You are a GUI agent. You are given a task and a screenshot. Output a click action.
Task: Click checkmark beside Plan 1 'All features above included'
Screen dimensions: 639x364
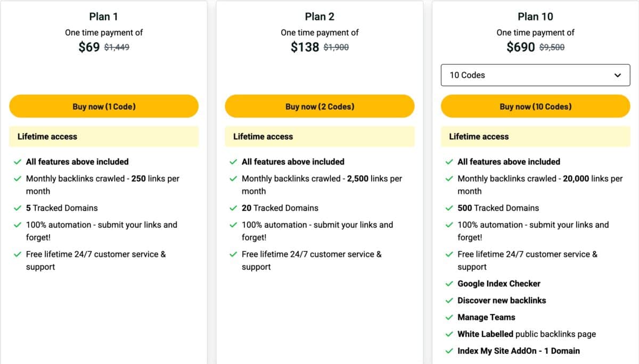18,162
